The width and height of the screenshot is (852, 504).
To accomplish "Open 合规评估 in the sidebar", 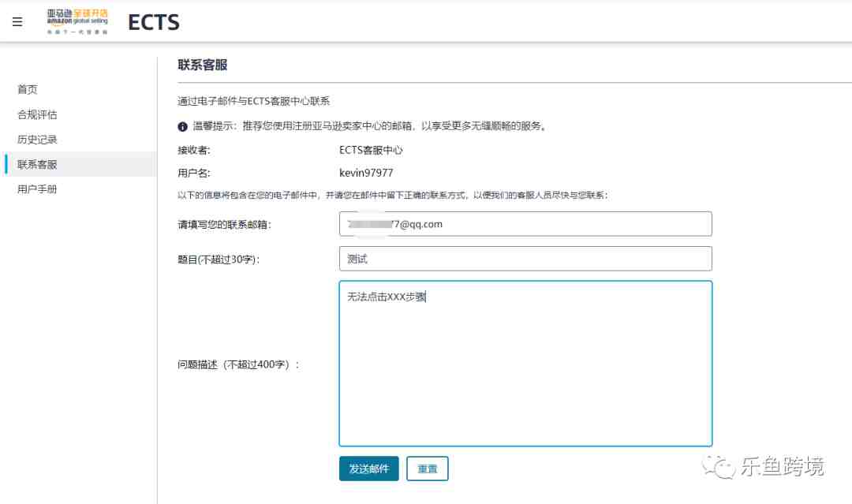I will tap(37, 114).
